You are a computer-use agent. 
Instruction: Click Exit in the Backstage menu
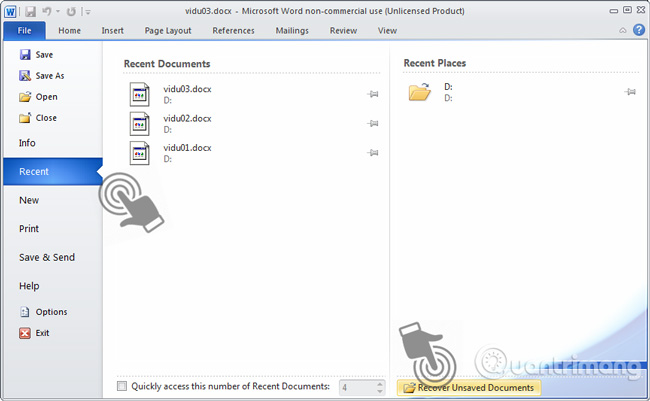click(x=34, y=333)
